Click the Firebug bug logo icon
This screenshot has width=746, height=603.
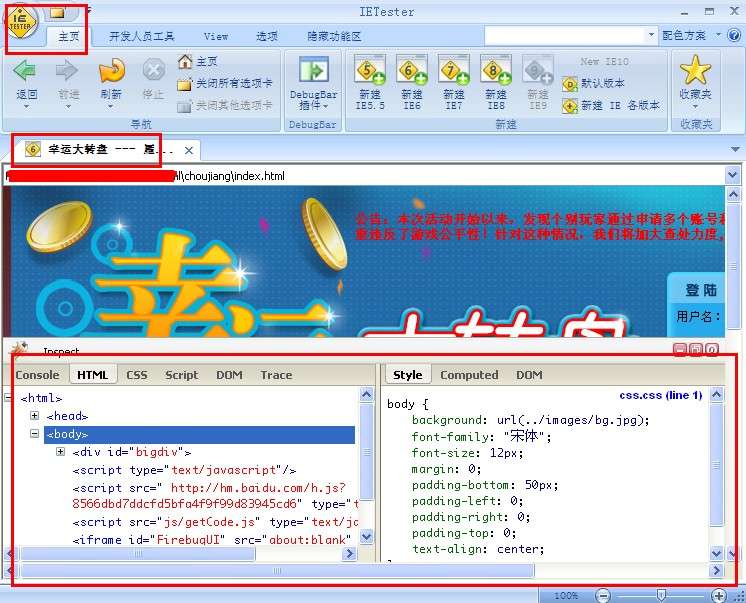[20, 349]
